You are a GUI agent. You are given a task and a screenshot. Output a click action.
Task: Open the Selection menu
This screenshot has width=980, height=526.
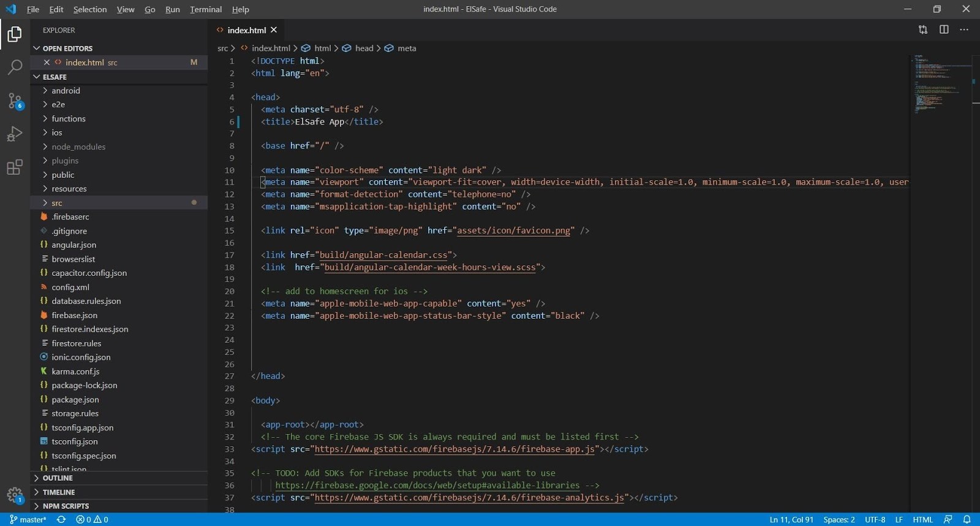pyautogui.click(x=90, y=9)
